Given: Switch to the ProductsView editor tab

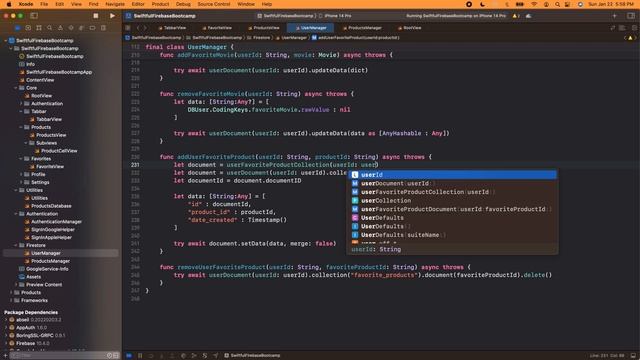Looking at the screenshot, I should coord(264,28).
